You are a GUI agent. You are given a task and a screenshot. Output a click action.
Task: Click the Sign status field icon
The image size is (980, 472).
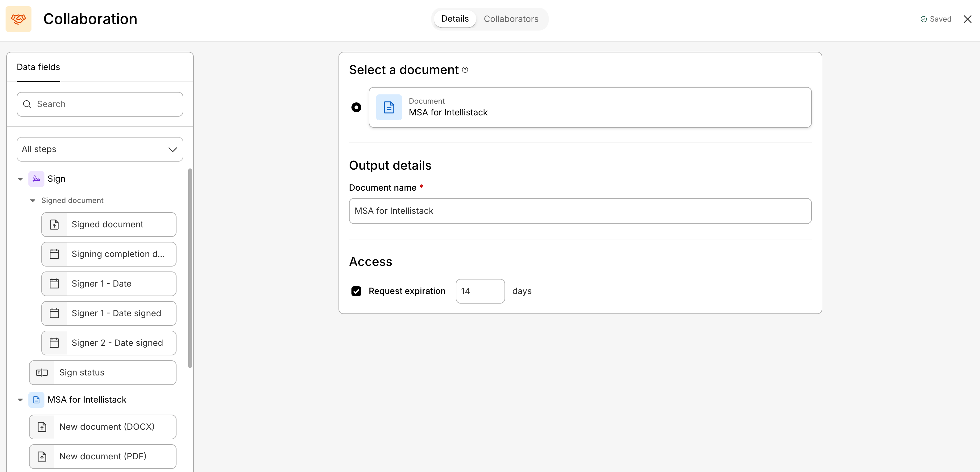click(x=42, y=373)
